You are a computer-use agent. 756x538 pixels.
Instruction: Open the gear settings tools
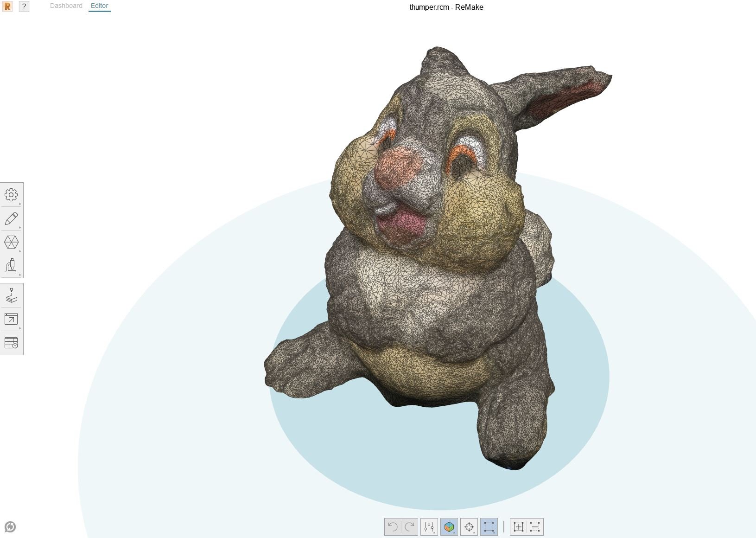11,195
